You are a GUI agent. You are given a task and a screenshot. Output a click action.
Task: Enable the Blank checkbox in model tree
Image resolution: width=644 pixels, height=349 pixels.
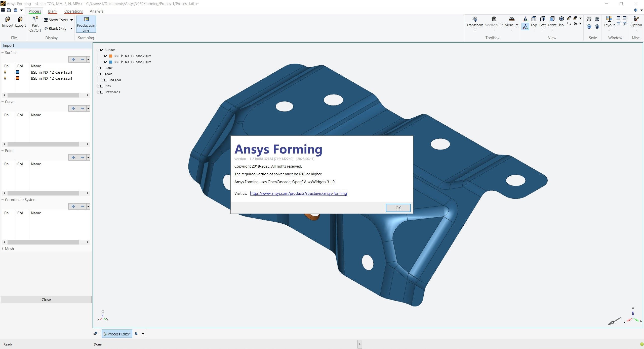pos(102,68)
